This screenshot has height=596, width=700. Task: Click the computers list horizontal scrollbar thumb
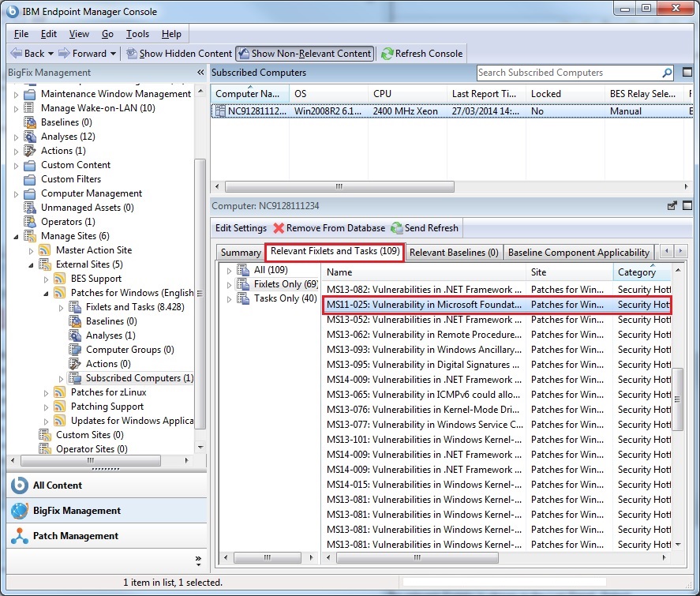pos(339,186)
